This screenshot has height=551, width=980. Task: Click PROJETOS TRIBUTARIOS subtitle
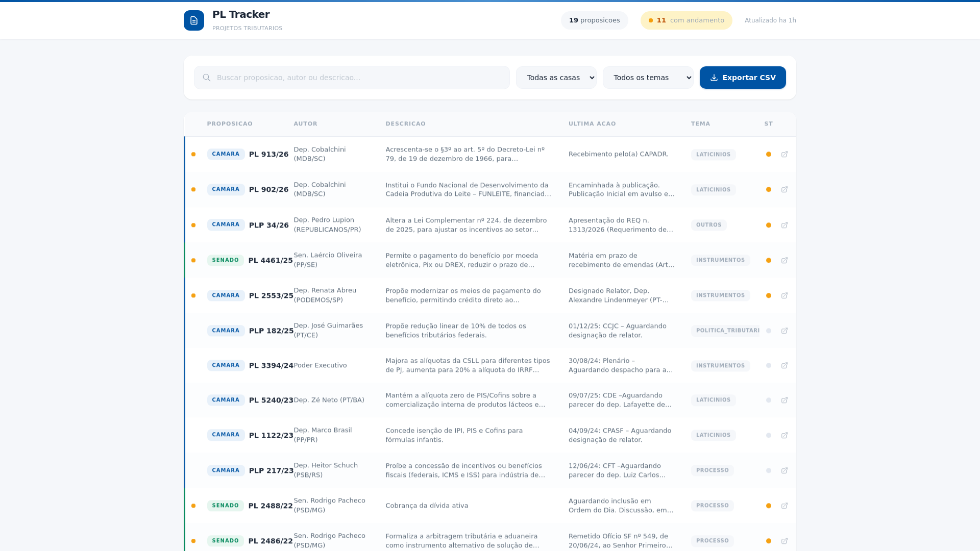click(247, 29)
